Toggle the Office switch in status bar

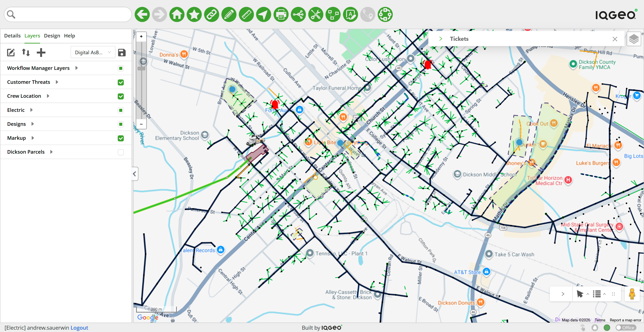625,327
